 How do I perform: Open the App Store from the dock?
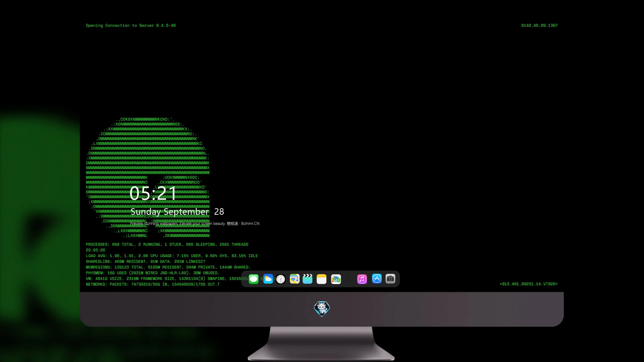pyautogui.click(x=377, y=279)
